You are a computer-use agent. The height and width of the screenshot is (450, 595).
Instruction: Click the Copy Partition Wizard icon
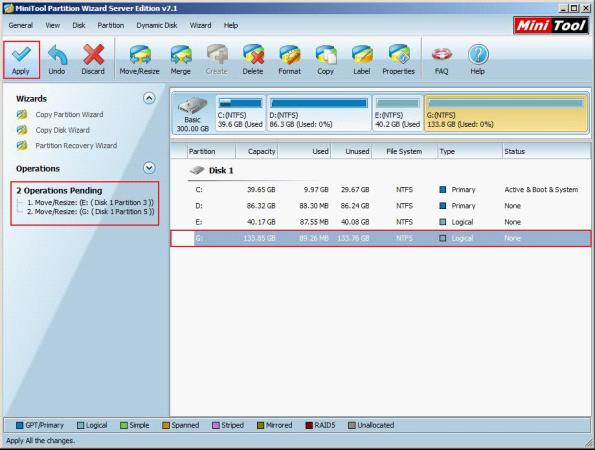click(22, 115)
